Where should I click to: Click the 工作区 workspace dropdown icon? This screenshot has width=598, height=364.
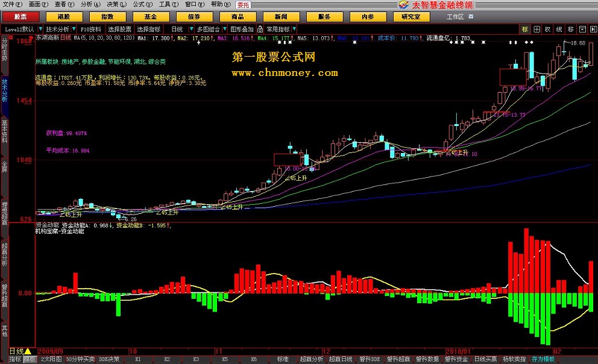(471, 16)
